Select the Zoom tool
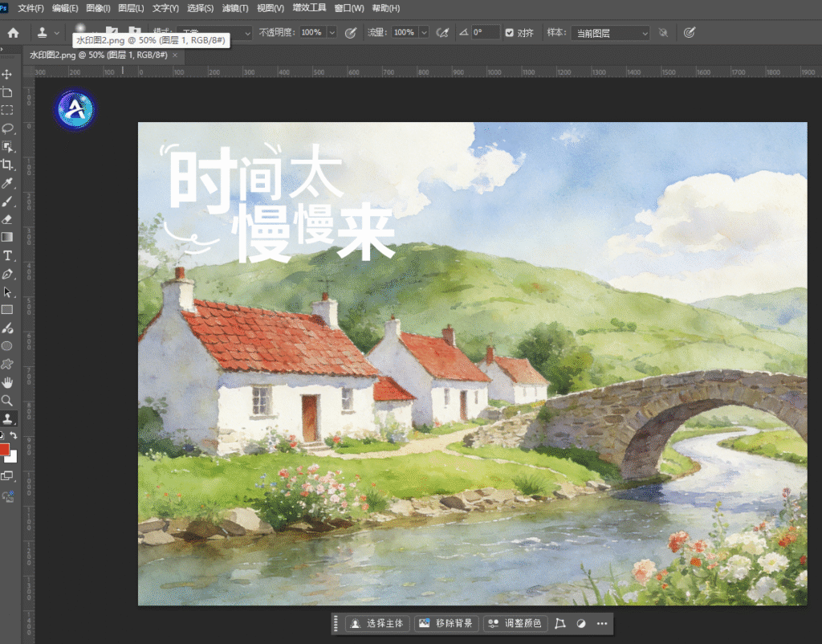Image resolution: width=822 pixels, height=644 pixels. tap(6, 401)
